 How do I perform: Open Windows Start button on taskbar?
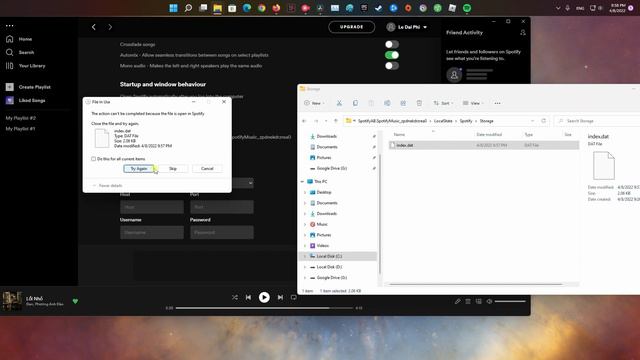click(173, 8)
